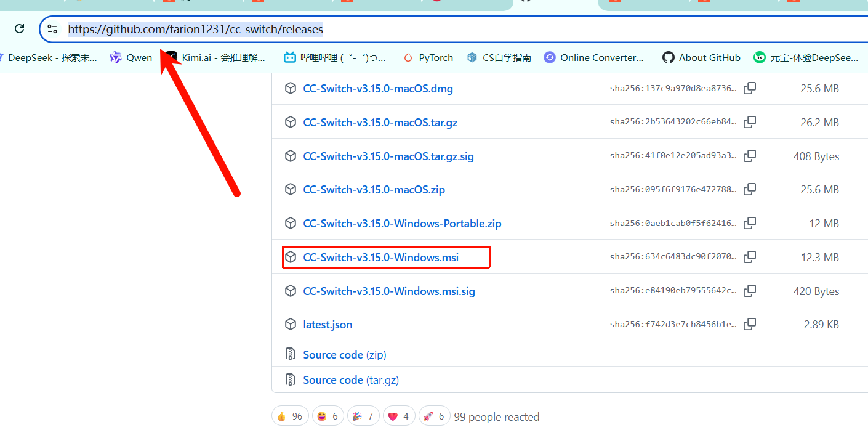Select the hash text "sha256:41f0e12e205ad93a3…"
868x430 pixels.
673,156
